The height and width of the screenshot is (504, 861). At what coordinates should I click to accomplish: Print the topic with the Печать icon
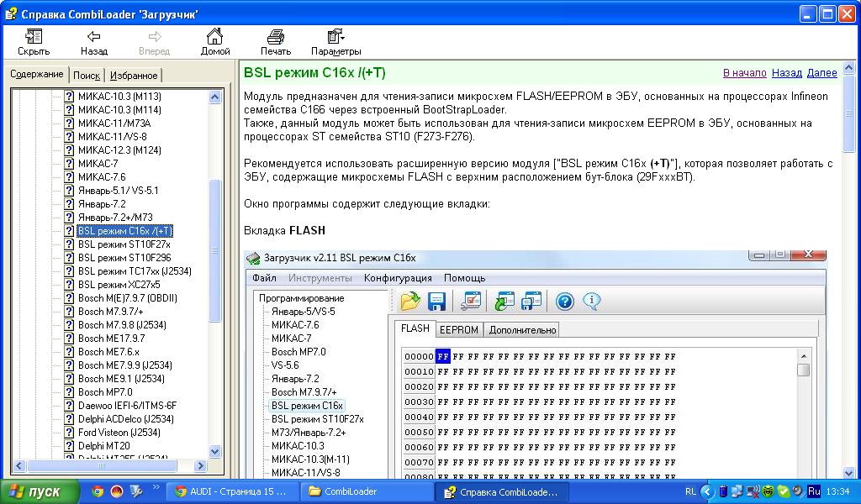275,42
